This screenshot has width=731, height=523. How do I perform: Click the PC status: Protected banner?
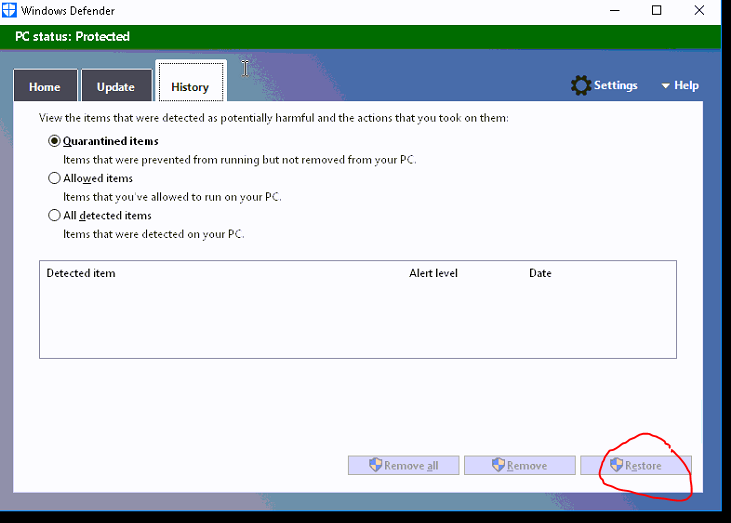[360, 37]
